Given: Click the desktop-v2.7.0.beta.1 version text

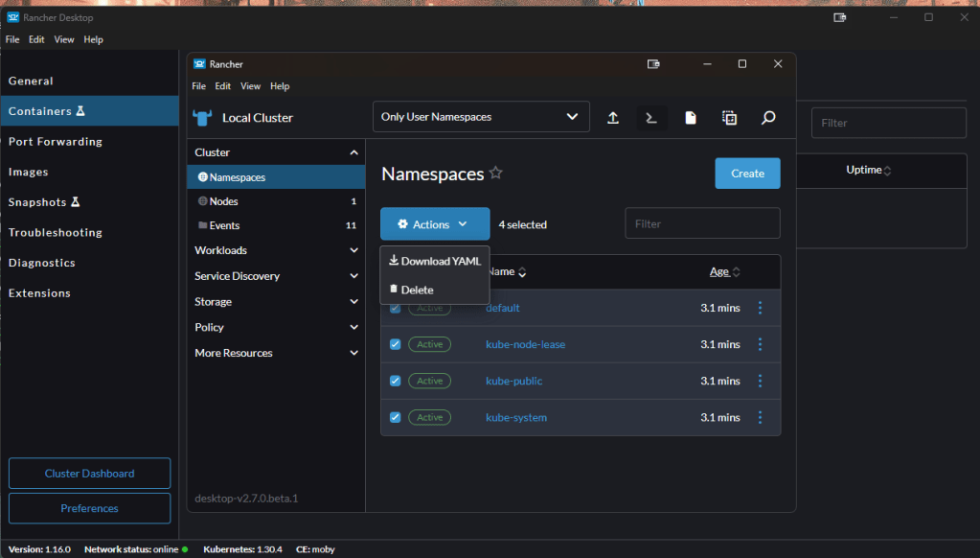Looking at the screenshot, I should 246,498.
